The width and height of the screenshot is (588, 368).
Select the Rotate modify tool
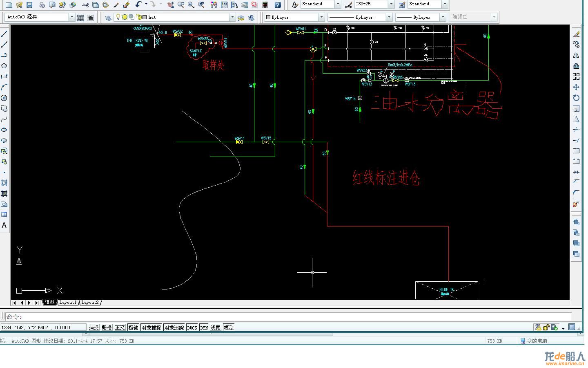(x=576, y=98)
